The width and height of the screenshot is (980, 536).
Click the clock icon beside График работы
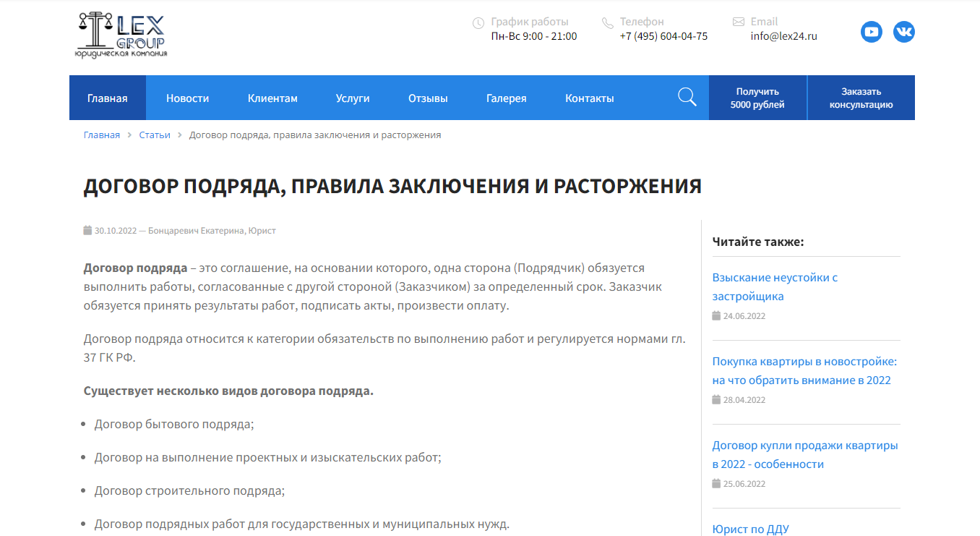pyautogui.click(x=478, y=23)
